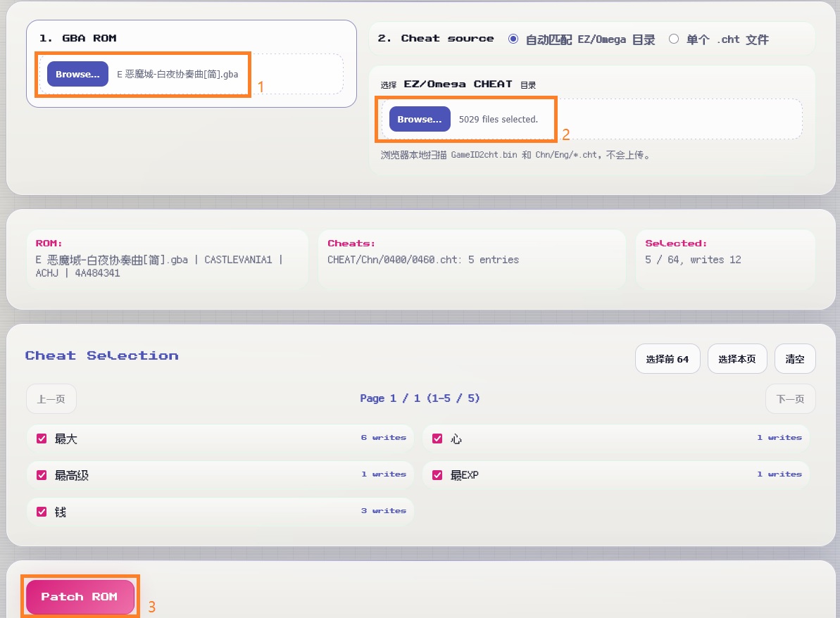Click the 'ROM:' info label
840x618 pixels.
click(x=49, y=243)
